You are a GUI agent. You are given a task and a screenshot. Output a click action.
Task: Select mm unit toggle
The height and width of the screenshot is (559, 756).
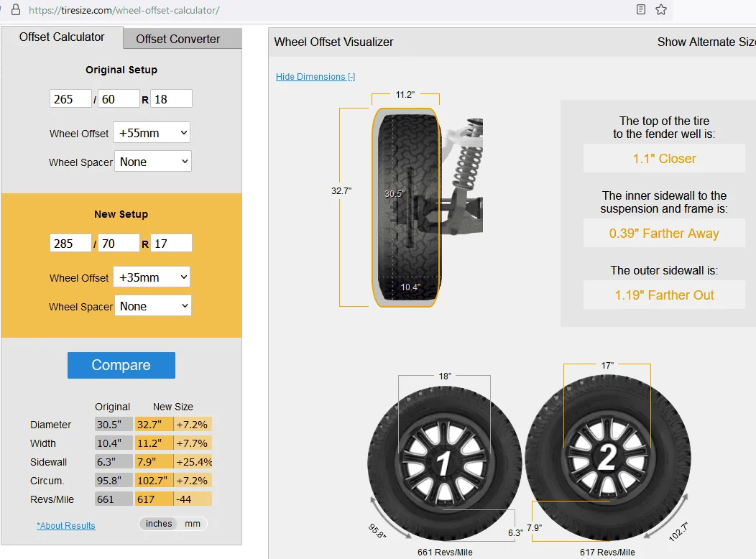pyautogui.click(x=193, y=523)
